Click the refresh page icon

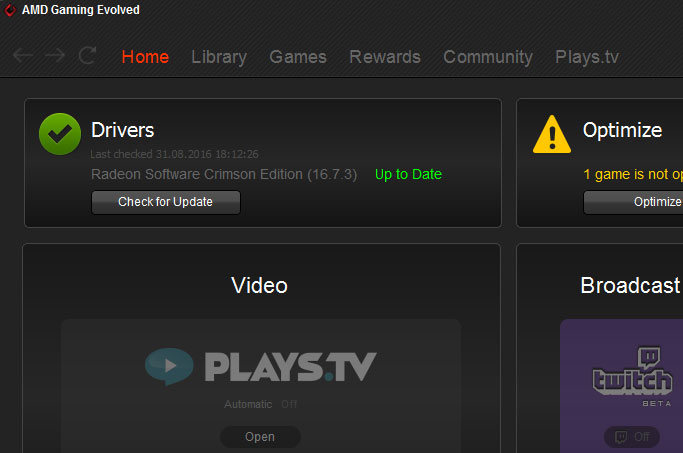click(88, 55)
